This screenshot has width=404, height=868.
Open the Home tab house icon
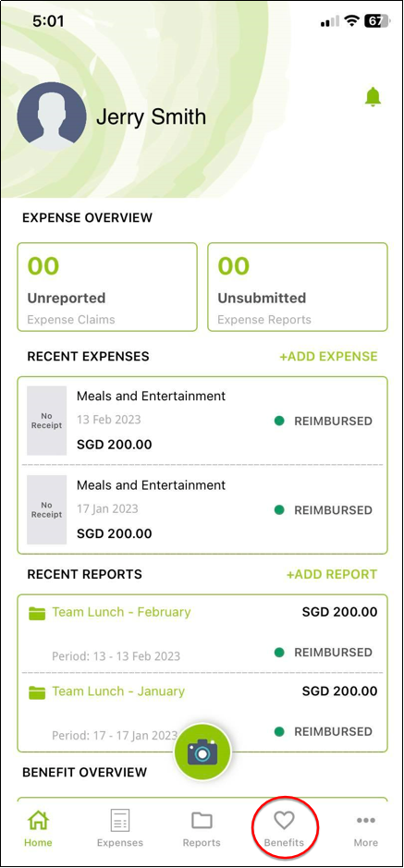pyautogui.click(x=38, y=820)
